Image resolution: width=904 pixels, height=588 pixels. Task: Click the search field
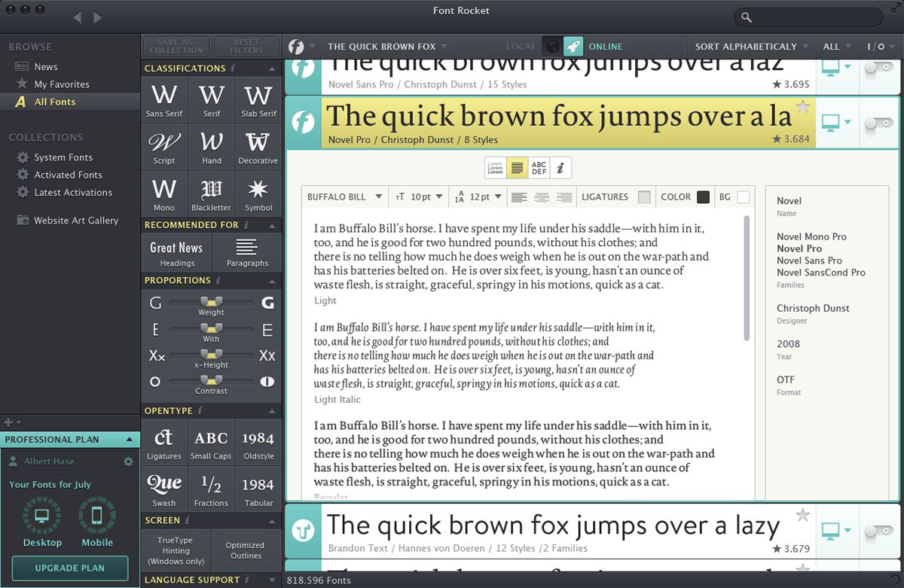[810, 17]
